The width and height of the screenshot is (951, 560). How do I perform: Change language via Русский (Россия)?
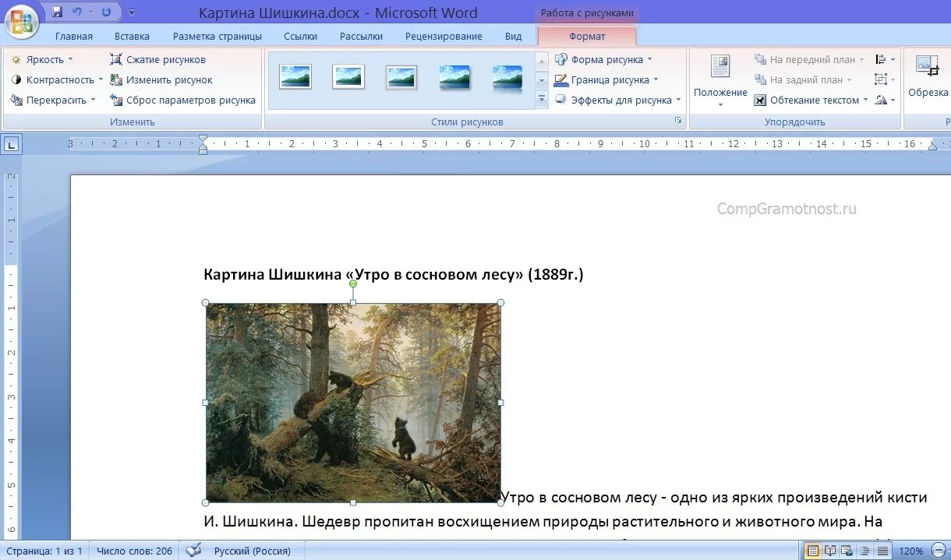pyautogui.click(x=252, y=551)
